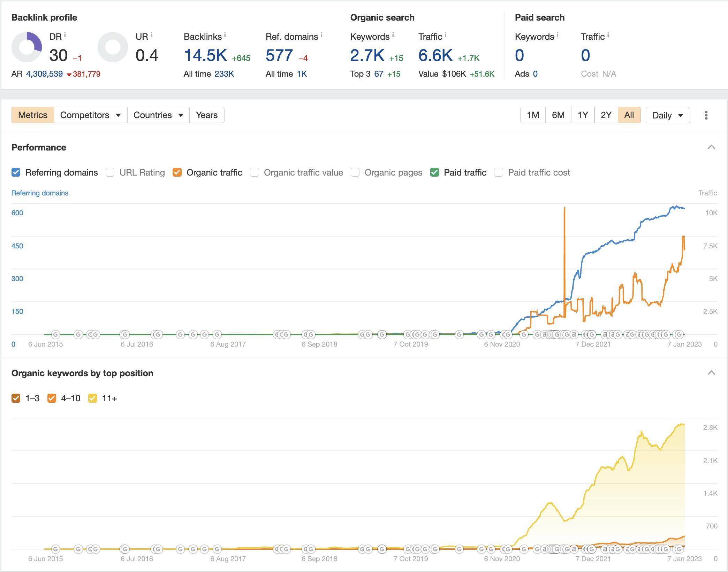The image size is (728, 572).
Task: Click the AR 4,309,539 rank link
Action: (x=44, y=74)
